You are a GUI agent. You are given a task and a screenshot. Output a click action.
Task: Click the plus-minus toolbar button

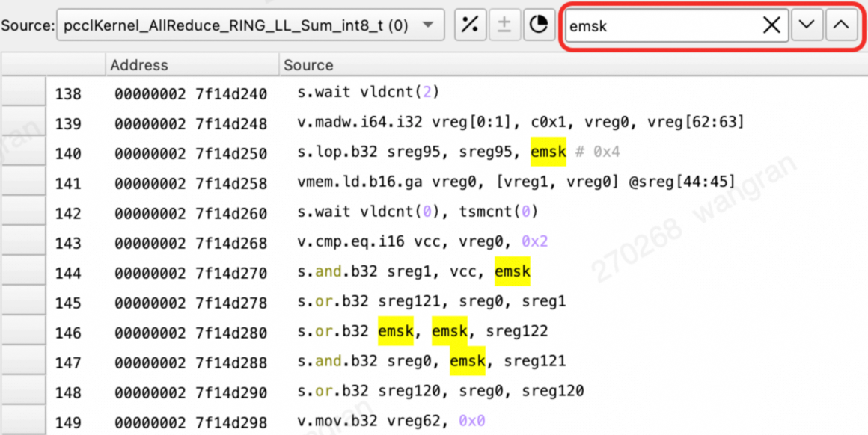(x=504, y=25)
